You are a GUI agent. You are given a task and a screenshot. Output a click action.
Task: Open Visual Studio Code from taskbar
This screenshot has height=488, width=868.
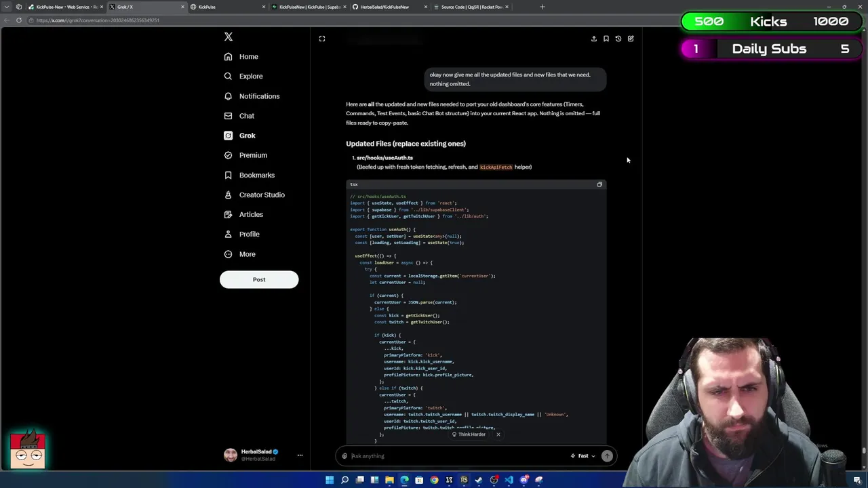tap(509, 480)
